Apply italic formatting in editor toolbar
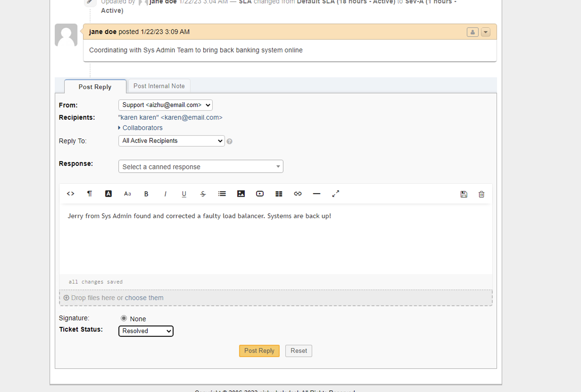This screenshot has width=581, height=392. [x=165, y=194]
